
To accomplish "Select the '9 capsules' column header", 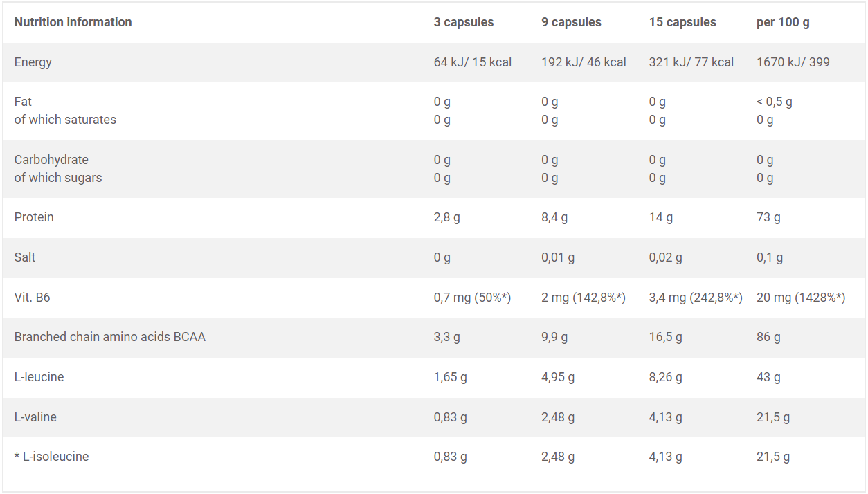I will pos(571,22).
